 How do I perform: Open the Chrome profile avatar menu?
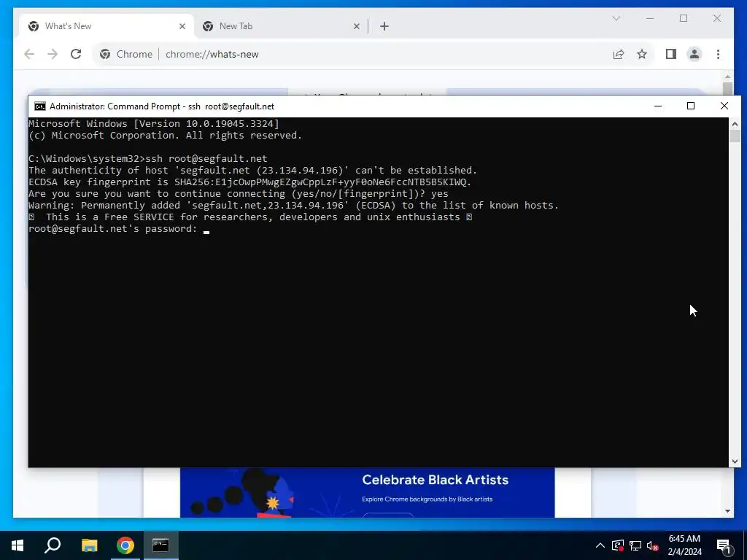694,54
